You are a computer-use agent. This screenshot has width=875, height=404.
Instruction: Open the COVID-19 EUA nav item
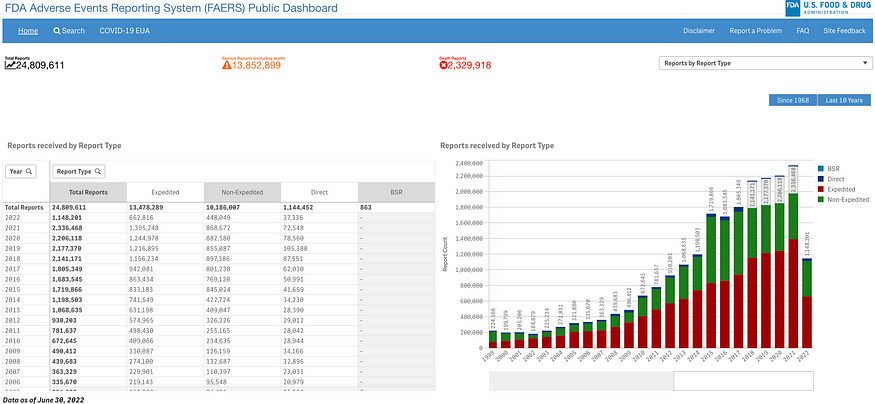124,31
